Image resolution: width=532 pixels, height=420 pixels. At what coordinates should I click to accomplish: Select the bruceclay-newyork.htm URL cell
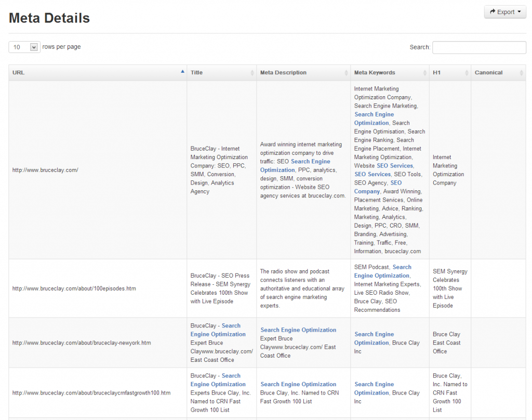point(98,343)
